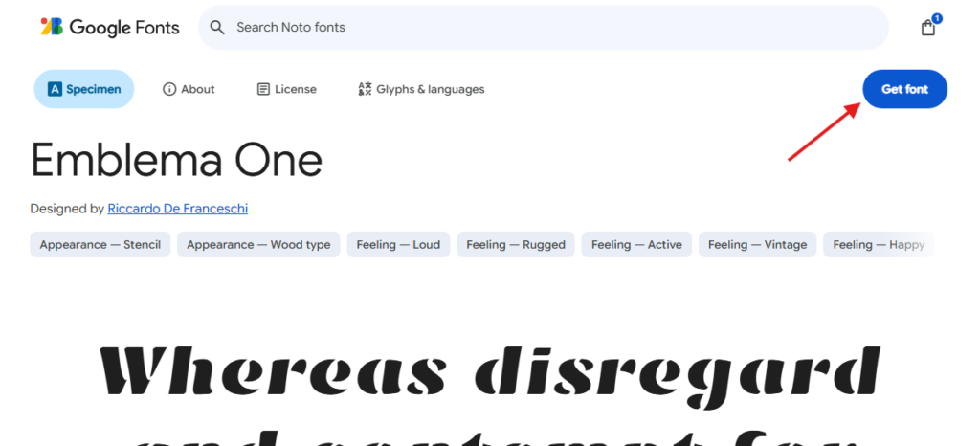Select the Appearance — Stencil tag

point(100,244)
